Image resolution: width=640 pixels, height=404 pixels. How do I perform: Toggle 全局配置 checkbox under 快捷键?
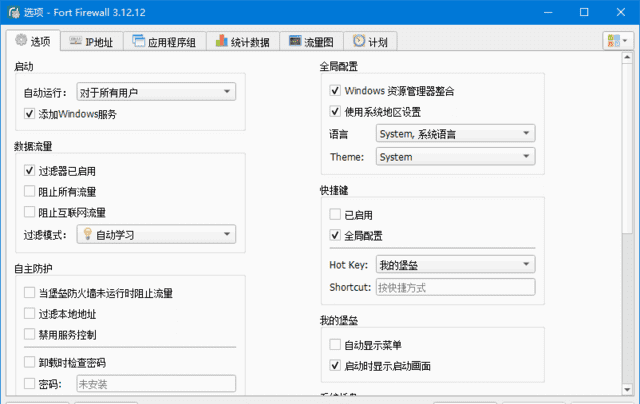coord(335,235)
